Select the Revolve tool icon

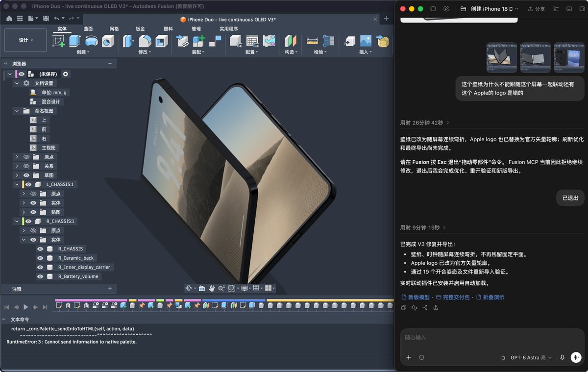[x=92, y=41]
